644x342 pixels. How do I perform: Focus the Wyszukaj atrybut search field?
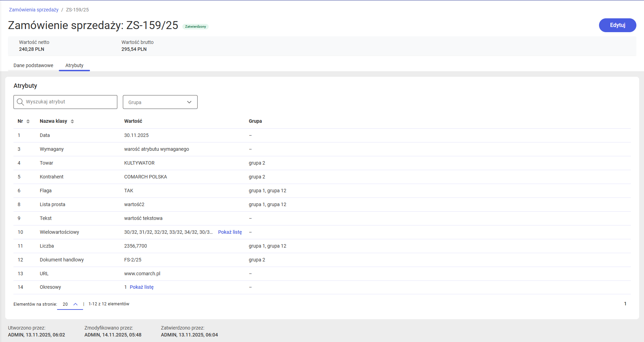click(69, 102)
